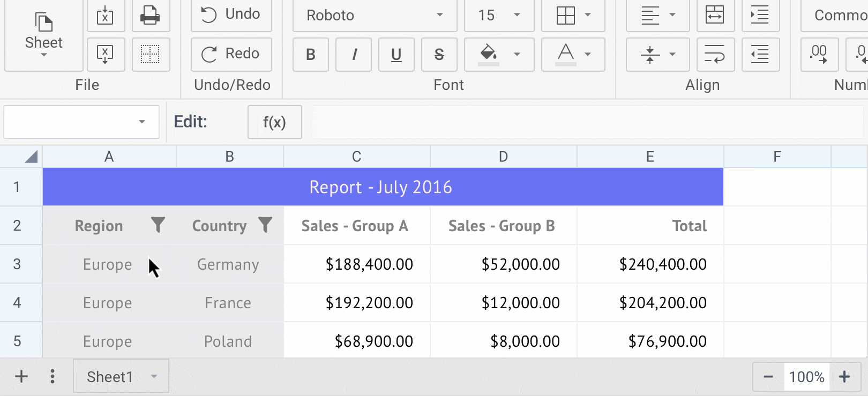Image resolution: width=868 pixels, height=396 pixels.
Task: Click the fill background color swatch
Action: tap(488, 54)
